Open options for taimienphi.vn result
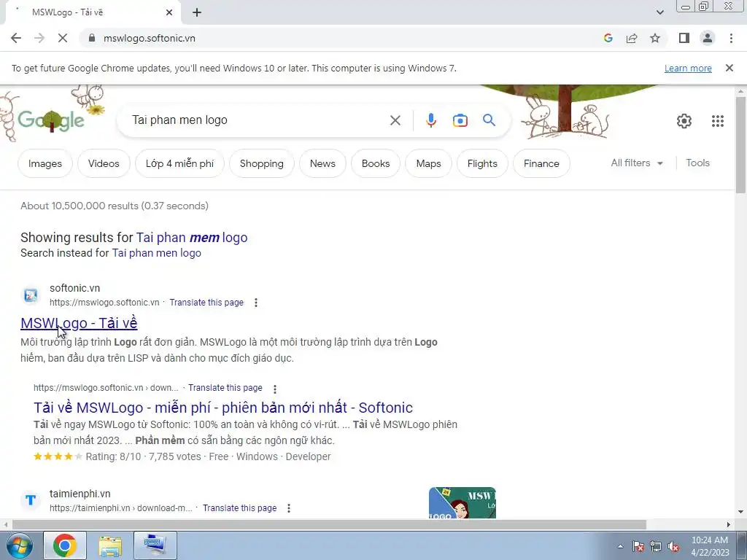Image resolution: width=747 pixels, height=560 pixels. pyautogui.click(x=289, y=508)
